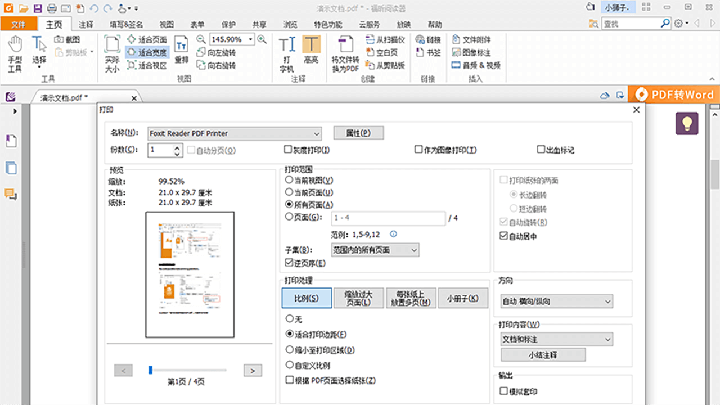Create PDF from scanner (从扫描仪)

(385, 39)
